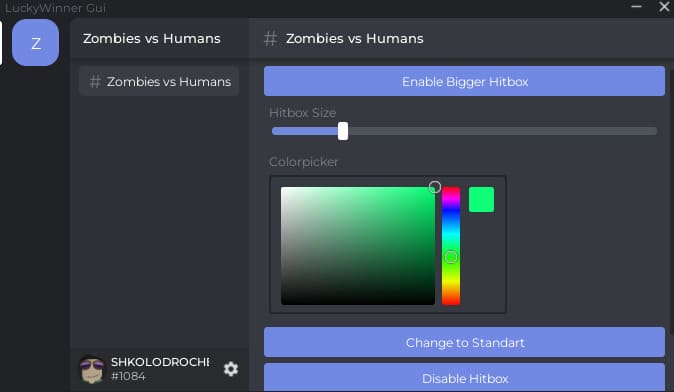The height and width of the screenshot is (392, 674).
Task: Click the Hitbox Size label
Action: pos(303,113)
